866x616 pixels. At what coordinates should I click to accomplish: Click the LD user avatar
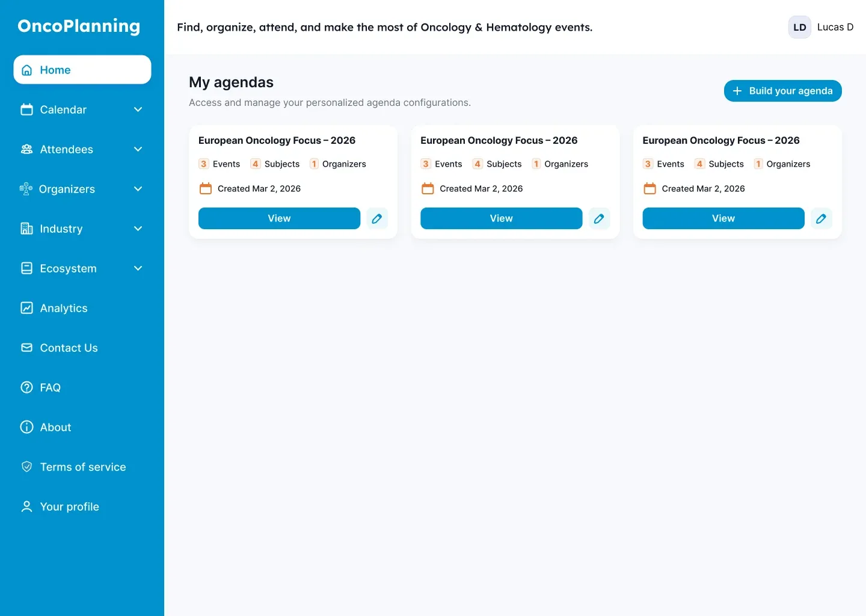(800, 27)
